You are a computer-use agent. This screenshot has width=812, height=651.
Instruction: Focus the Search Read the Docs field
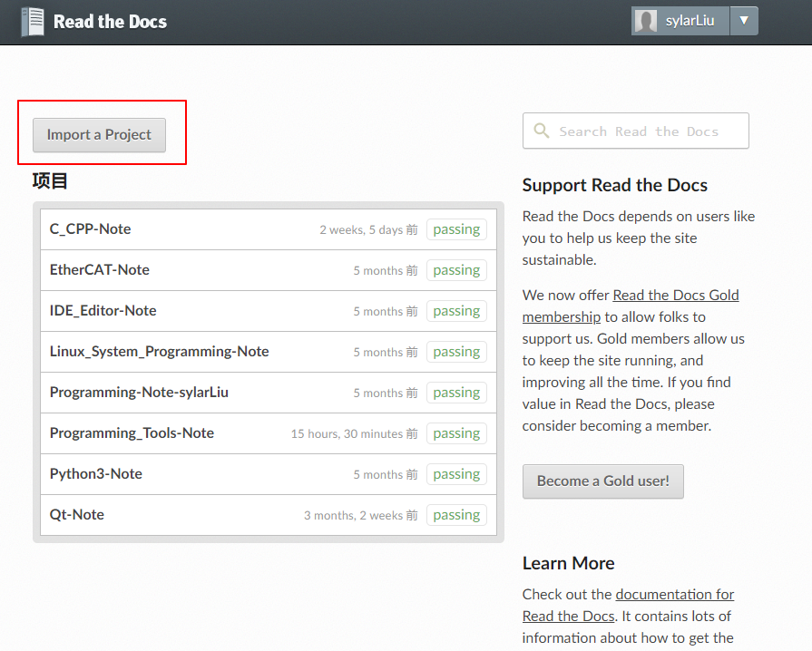point(635,131)
